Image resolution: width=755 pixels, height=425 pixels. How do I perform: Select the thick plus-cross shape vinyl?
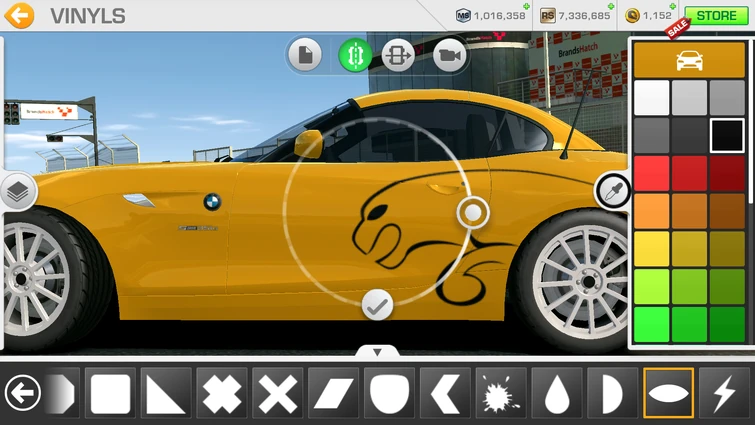click(222, 393)
